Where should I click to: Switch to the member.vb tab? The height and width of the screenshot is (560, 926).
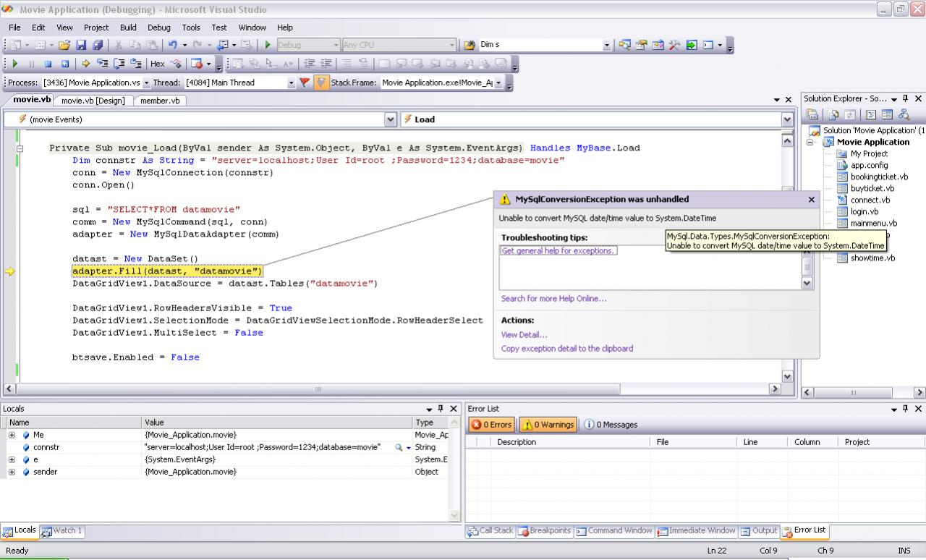coord(160,101)
